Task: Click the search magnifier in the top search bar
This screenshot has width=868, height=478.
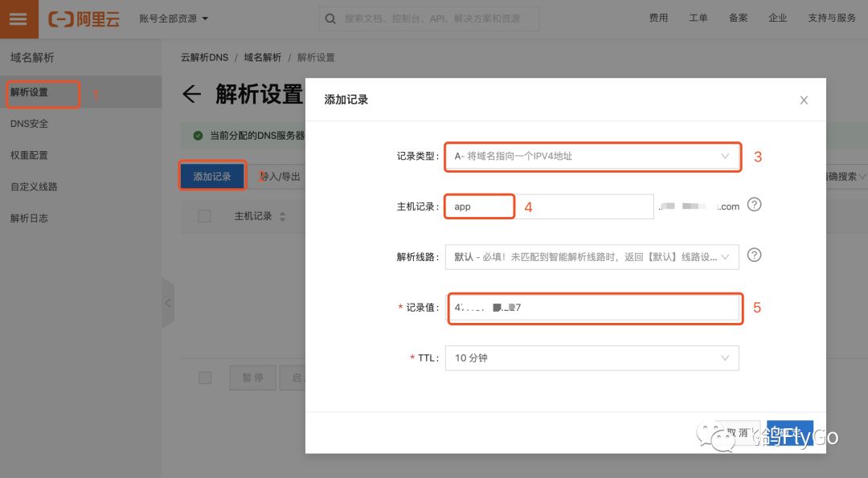Action: (x=330, y=18)
